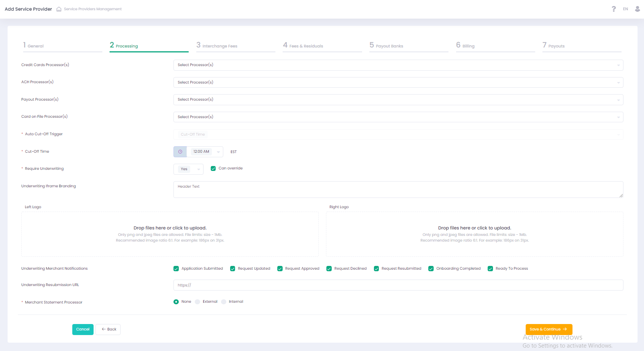644x351 pixels.
Task: Click the home icon in breadcrumb
Action: tap(59, 9)
